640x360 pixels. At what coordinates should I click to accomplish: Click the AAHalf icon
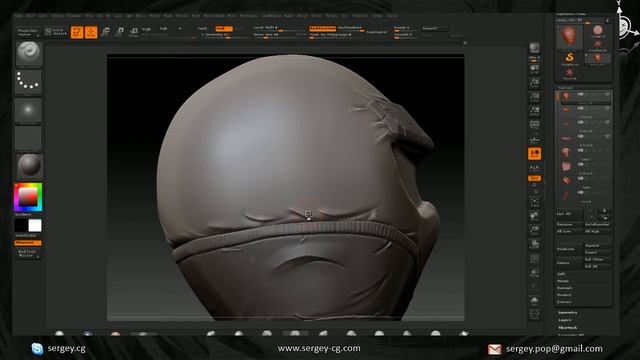(534, 111)
